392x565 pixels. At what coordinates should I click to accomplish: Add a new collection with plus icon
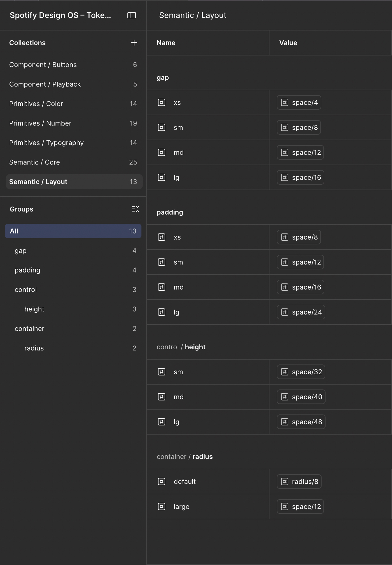134,43
